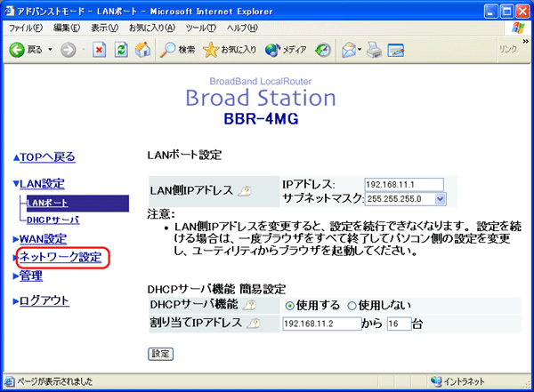Open the 編集(E) menu
Screen dimensions: 534x392
click(67, 28)
